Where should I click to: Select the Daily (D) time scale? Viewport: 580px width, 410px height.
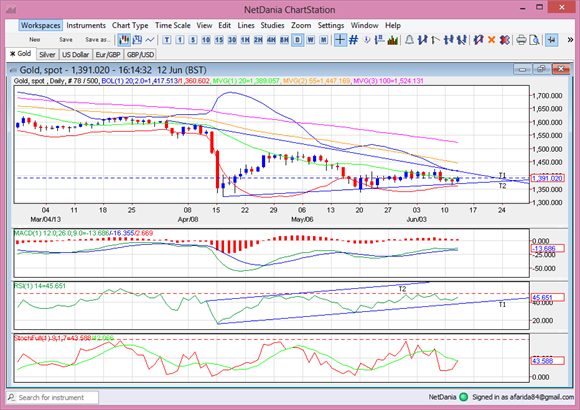point(297,40)
